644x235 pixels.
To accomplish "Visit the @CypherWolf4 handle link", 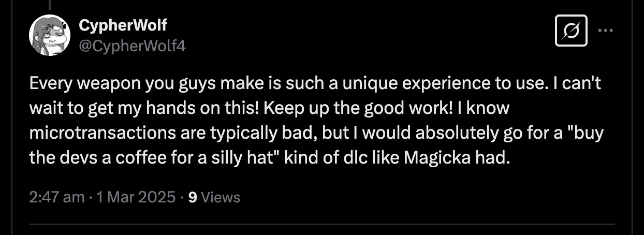I will click(132, 46).
